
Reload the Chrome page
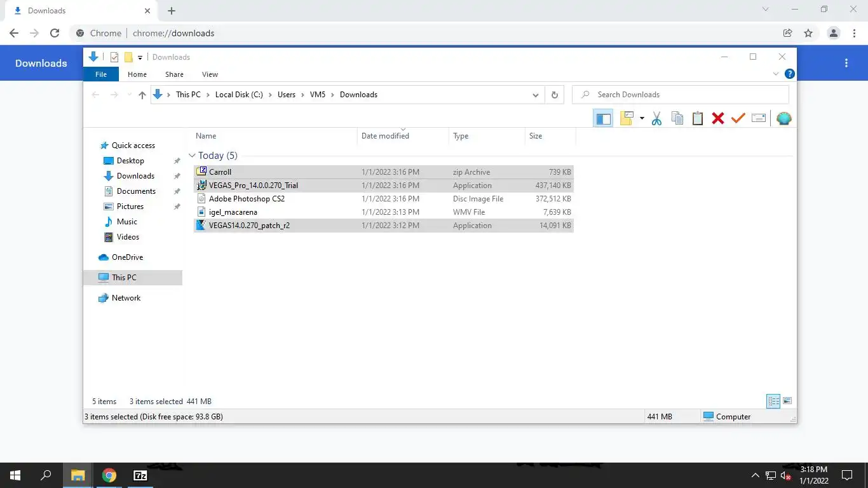55,33
